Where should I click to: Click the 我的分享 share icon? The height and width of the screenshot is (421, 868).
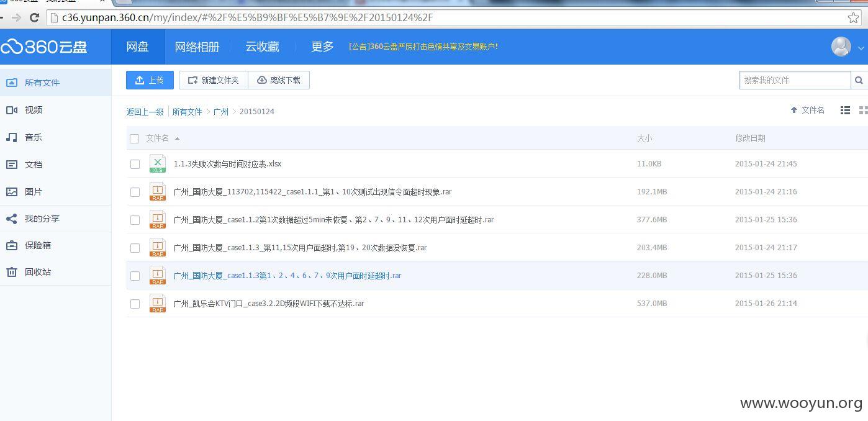tap(12, 219)
